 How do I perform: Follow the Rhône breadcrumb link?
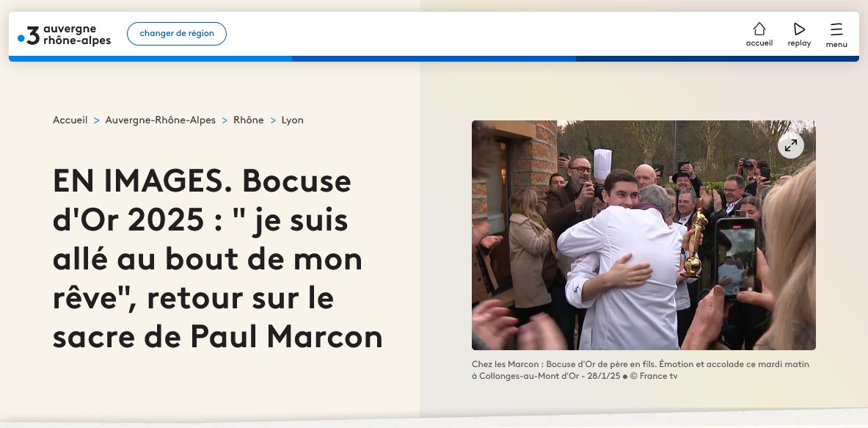point(249,120)
